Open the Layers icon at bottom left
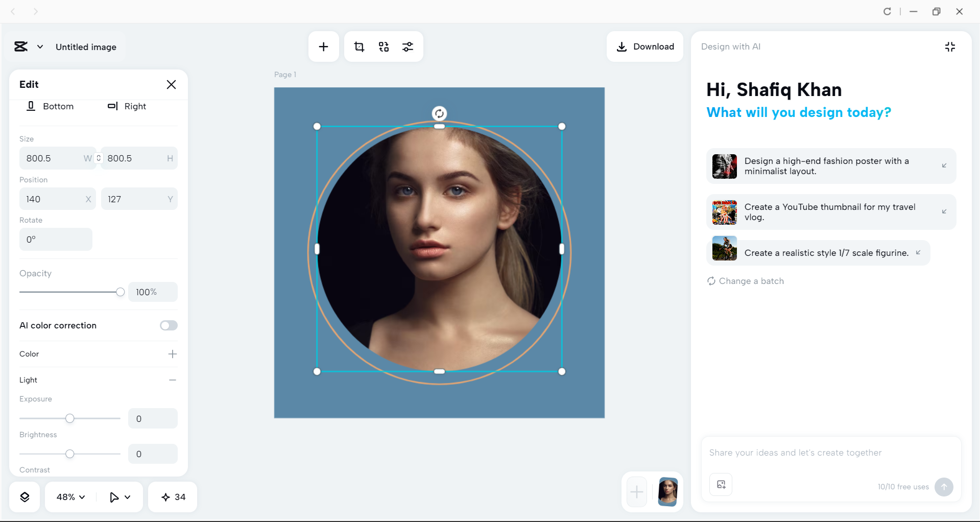The image size is (980, 522). click(x=24, y=496)
